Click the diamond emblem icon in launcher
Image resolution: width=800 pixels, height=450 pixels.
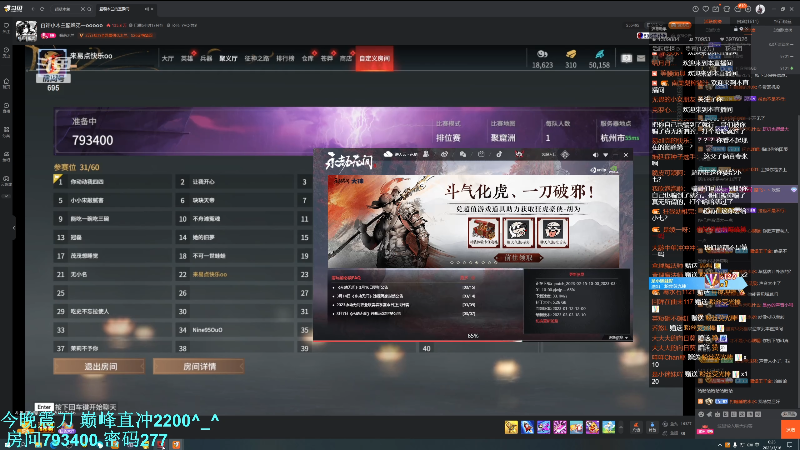click(x=565, y=155)
